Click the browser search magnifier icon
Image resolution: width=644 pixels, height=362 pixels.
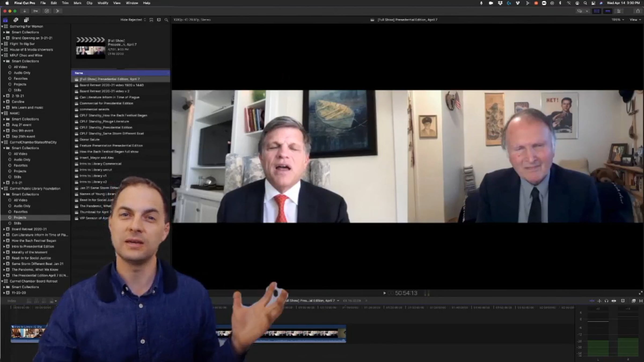(166, 20)
